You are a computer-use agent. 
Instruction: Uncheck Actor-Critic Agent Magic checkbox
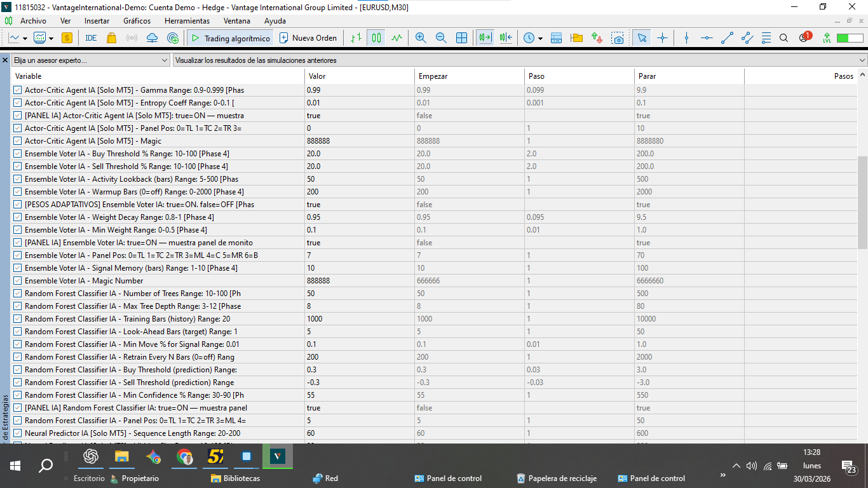(18, 141)
